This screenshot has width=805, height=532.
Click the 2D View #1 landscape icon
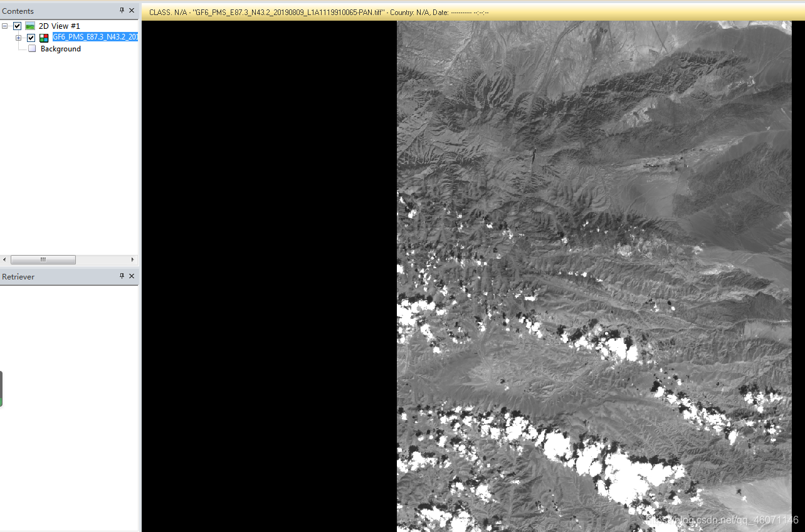(30, 26)
